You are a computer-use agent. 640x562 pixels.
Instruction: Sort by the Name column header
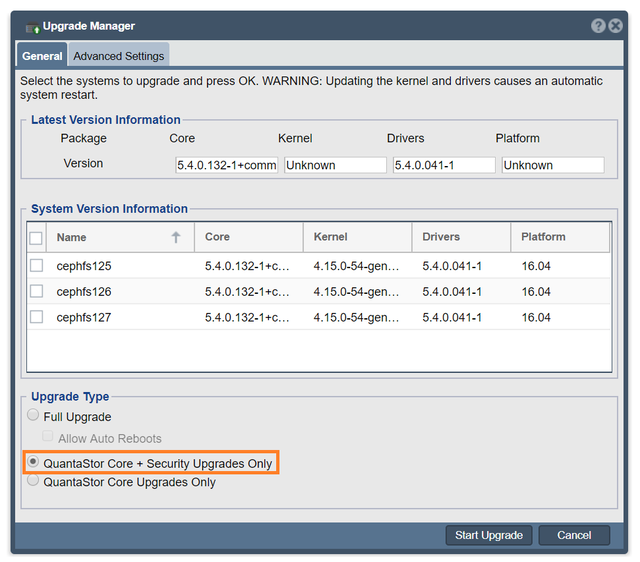120,237
